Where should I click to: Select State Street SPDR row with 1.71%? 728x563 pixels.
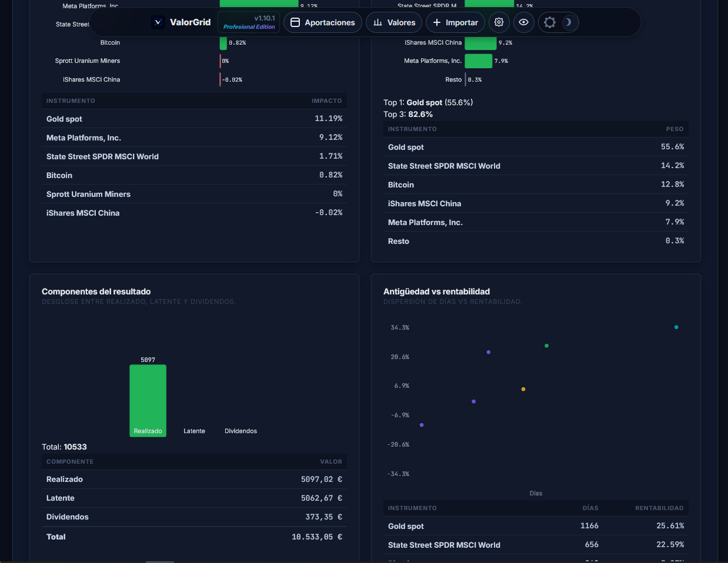tap(194, 156)
